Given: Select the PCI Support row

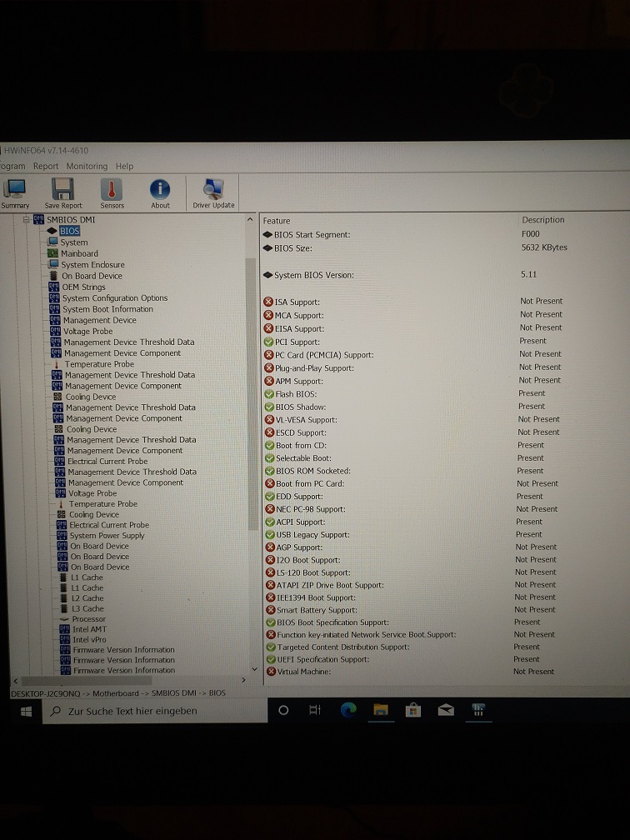Looking at the screenshot, I should 445,342.
